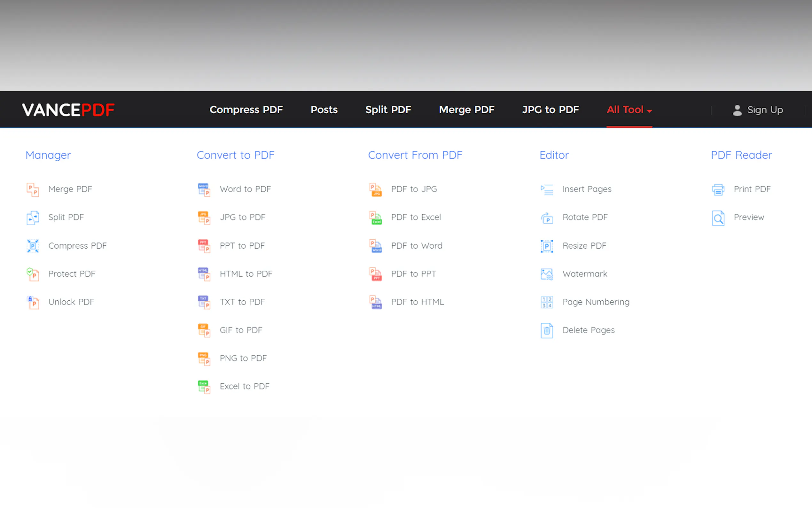Click the Print PDF printer icon
This screenshot has height=508, width=812.
pos(718,189)
